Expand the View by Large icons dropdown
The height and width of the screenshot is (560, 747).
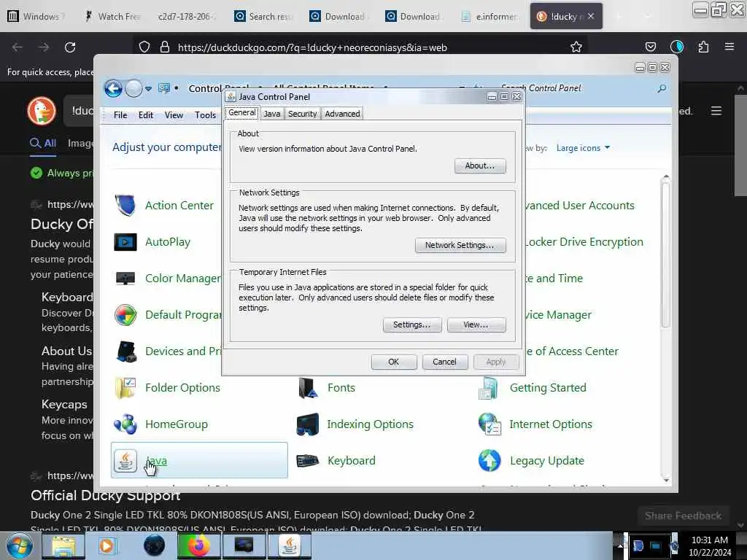[583, 148]
